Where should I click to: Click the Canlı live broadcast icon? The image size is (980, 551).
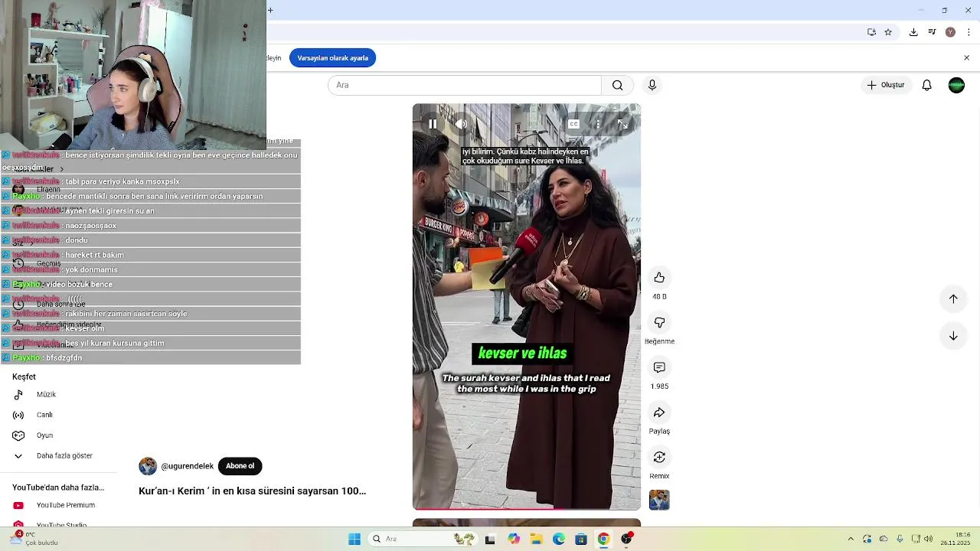point(18,415)
